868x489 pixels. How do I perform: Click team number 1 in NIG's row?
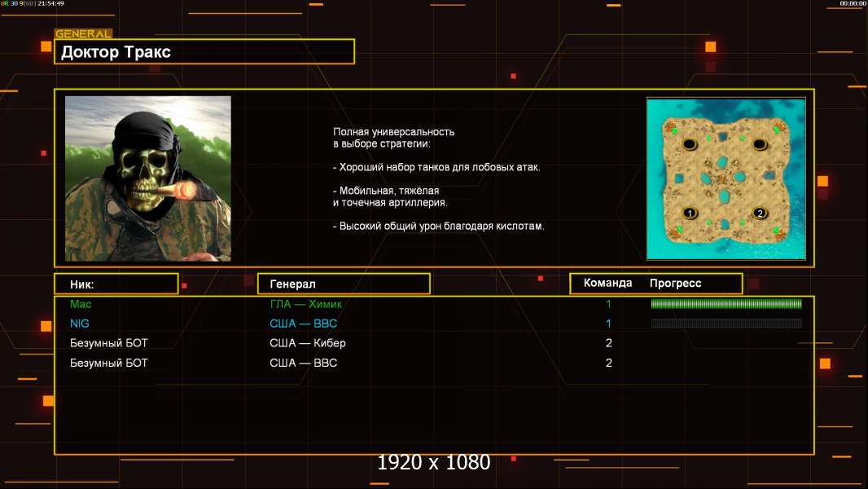point(608,324)
